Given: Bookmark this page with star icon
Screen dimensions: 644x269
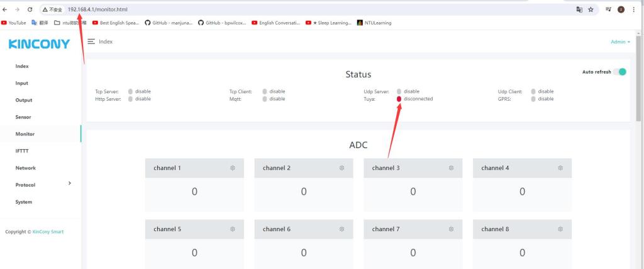Looking at the screenshot, I should tap(591, 10).
